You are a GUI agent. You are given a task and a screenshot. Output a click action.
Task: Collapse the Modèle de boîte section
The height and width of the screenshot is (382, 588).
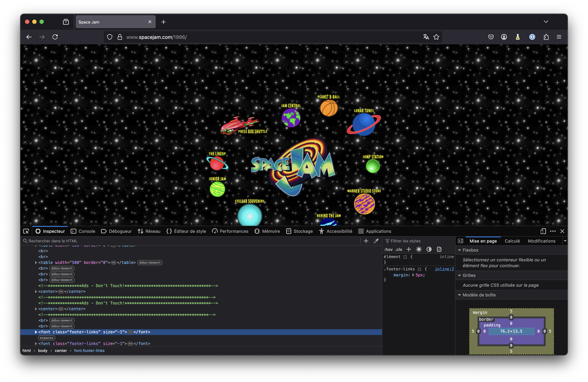[x=459, y=295]
